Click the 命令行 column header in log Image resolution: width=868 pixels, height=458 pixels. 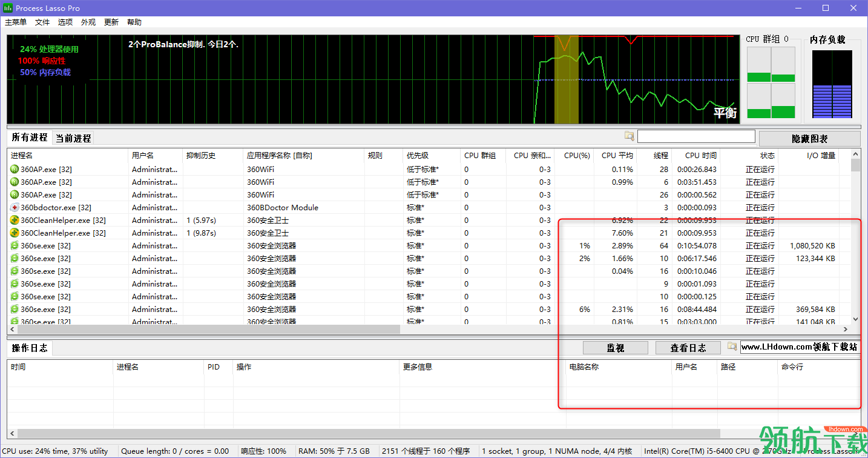point(818,367)
